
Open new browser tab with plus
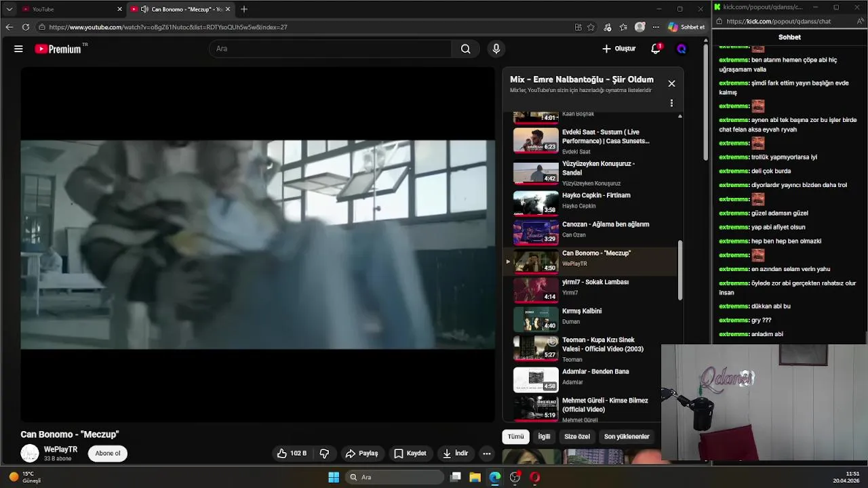(x=244, y=9)
